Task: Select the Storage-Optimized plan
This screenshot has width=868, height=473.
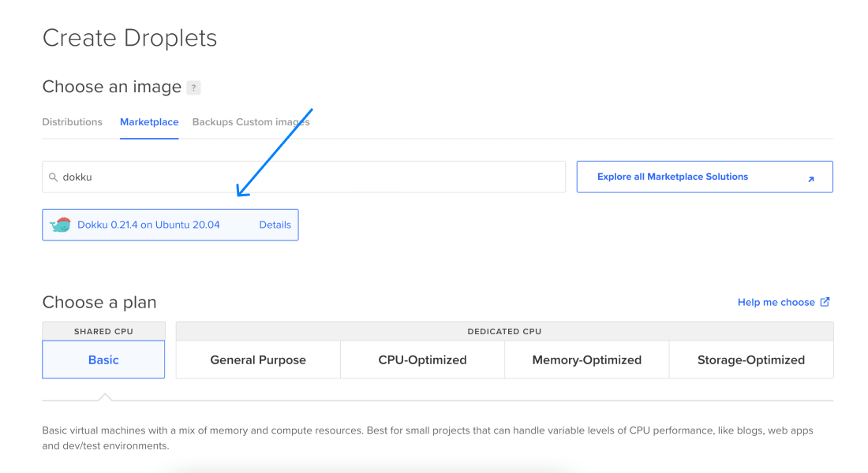Action: (x=750, y=359)
